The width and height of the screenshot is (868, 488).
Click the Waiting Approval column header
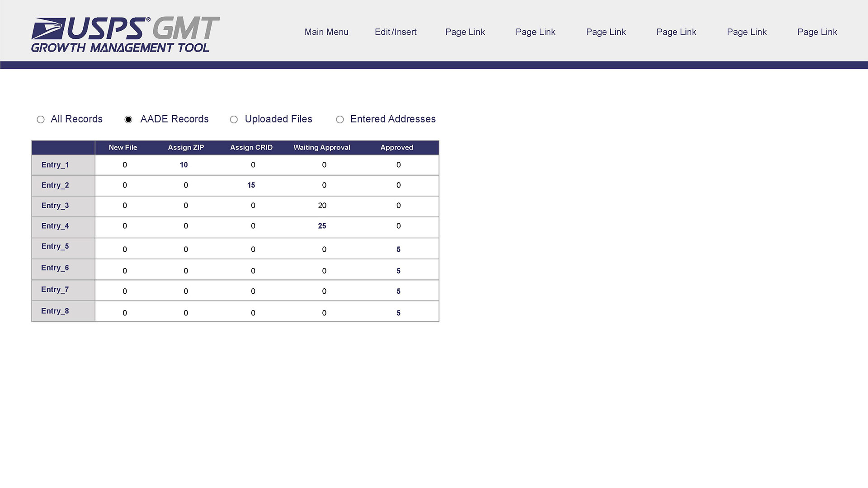point(322,147)
